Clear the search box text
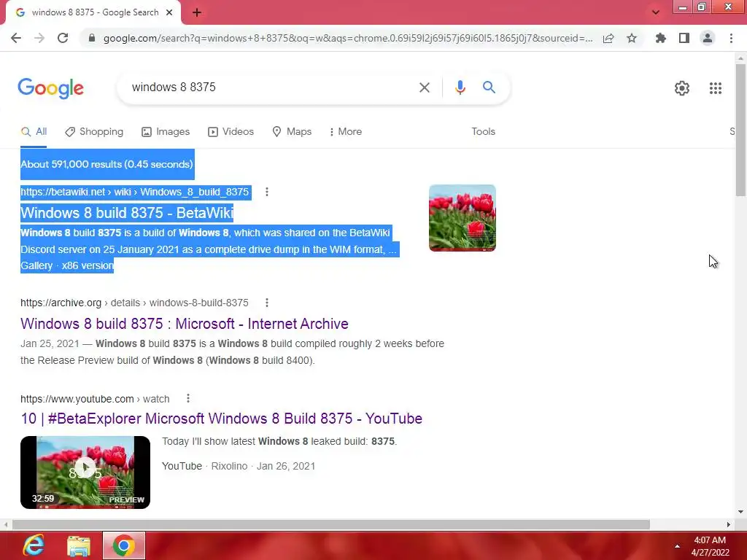The height and width of the screenshot is (560, 747). (x=425, y=87)
